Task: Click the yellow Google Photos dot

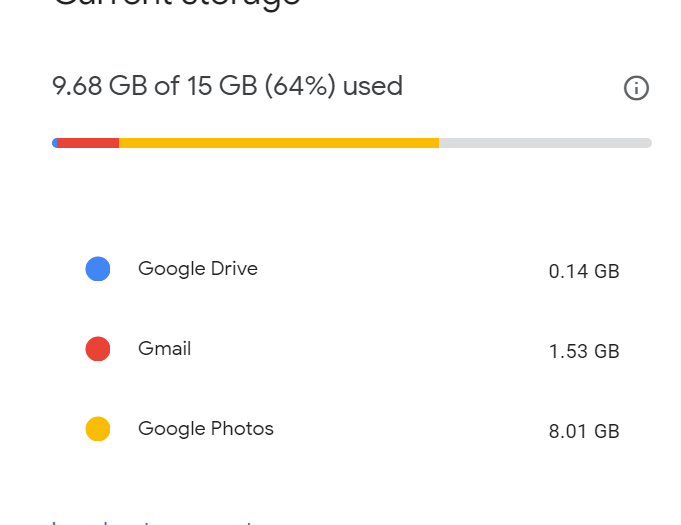Action: [x=98, y=429]
